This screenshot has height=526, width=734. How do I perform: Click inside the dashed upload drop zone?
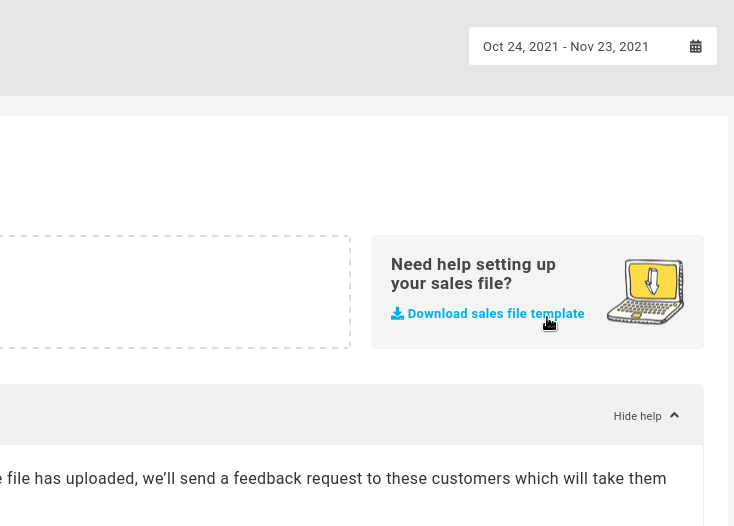(x=175, y=292)
